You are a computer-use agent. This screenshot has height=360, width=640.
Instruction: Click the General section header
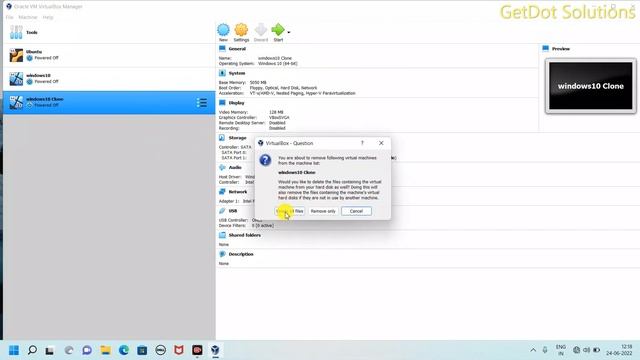(x=237, y=49)
